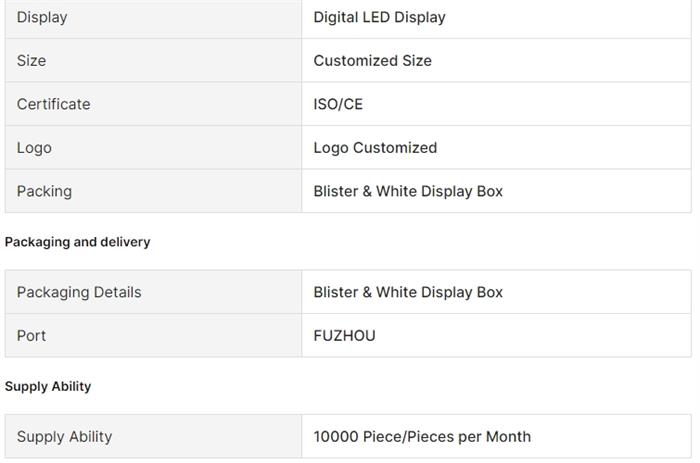
Task: Click the Display attribute label
Action: pos(42,17)
